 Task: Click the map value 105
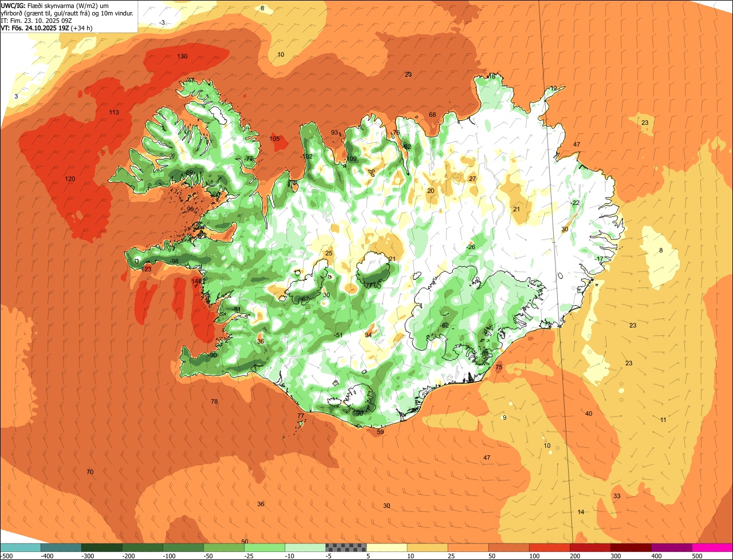[275, 139]
